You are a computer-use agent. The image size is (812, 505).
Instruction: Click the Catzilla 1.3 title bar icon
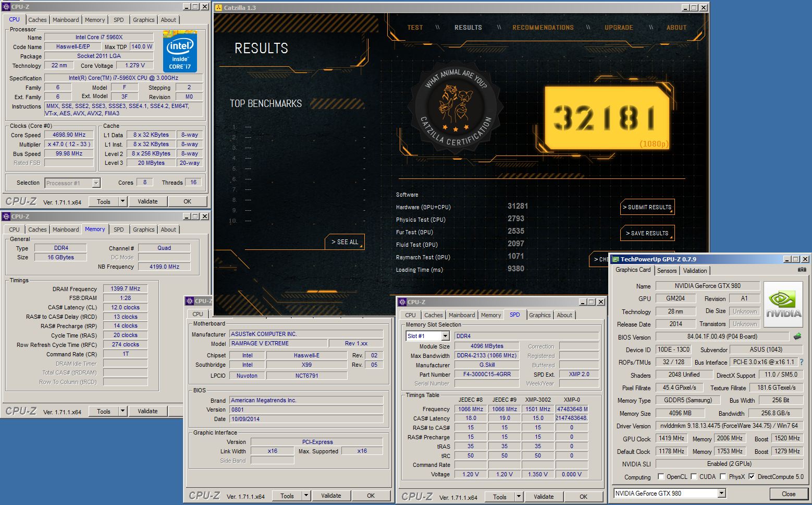(218, 8)
